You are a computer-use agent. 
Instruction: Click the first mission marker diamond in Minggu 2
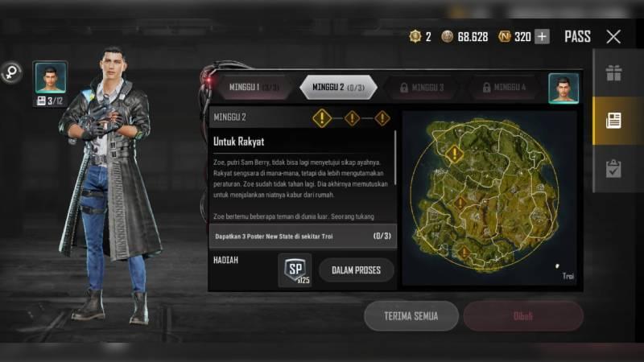click(322, 118)
